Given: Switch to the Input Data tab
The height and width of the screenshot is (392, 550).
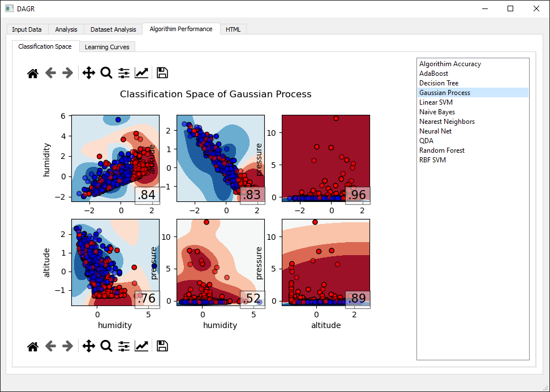Looking at the screenshot, I should [x=27, y=29].
